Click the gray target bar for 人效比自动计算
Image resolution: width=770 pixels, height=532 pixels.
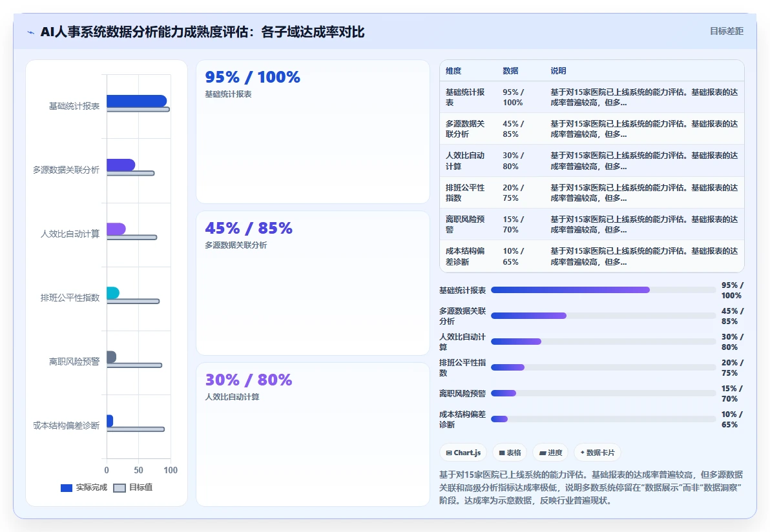pos(132,238)
